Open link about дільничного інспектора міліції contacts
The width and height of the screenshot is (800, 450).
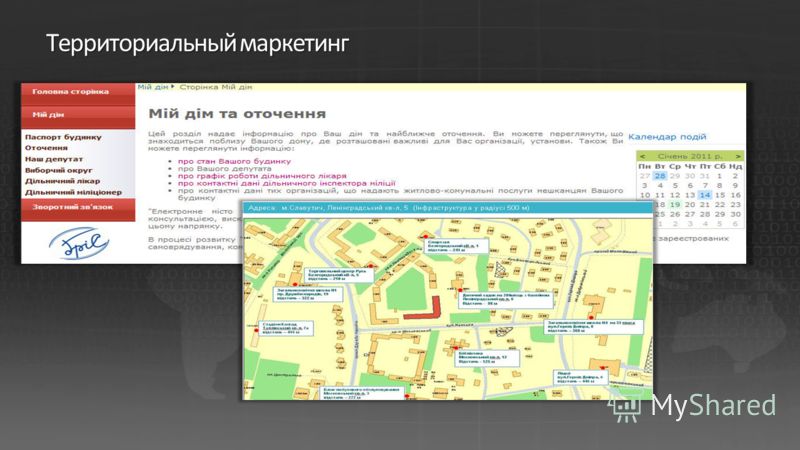[287, 183]
